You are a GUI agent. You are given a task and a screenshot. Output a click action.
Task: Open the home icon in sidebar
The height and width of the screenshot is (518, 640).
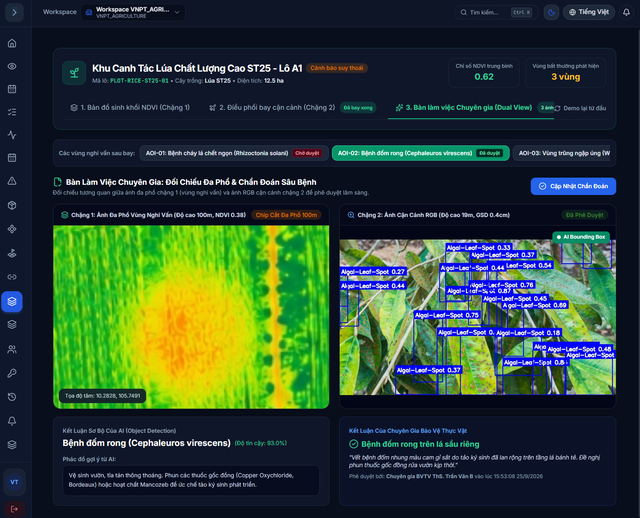pyautogui.click(x=12, y=43)
